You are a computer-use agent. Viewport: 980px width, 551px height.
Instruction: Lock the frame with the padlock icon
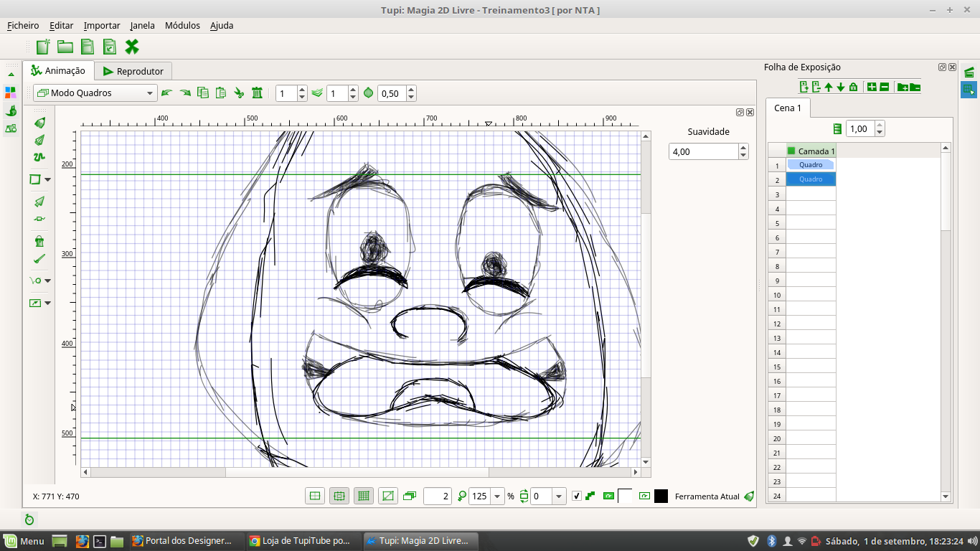pyautogui.click(x=853, y=87)
